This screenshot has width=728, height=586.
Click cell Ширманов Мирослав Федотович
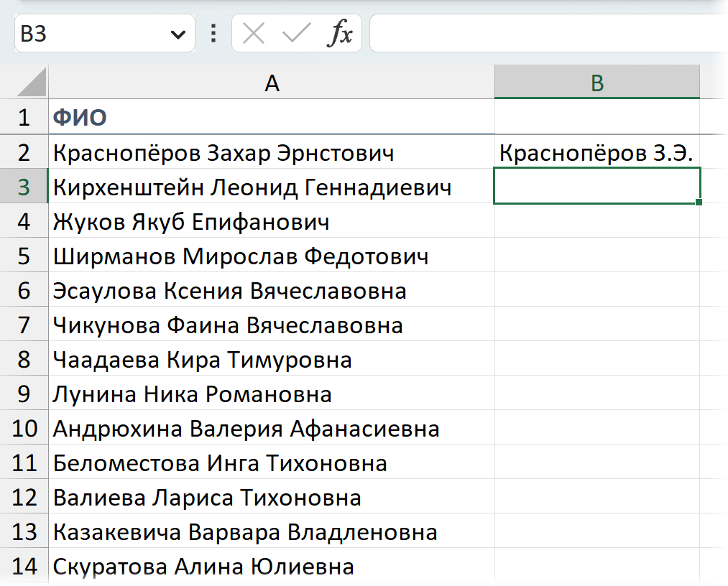pyautogui.click(x=272, y=255)
